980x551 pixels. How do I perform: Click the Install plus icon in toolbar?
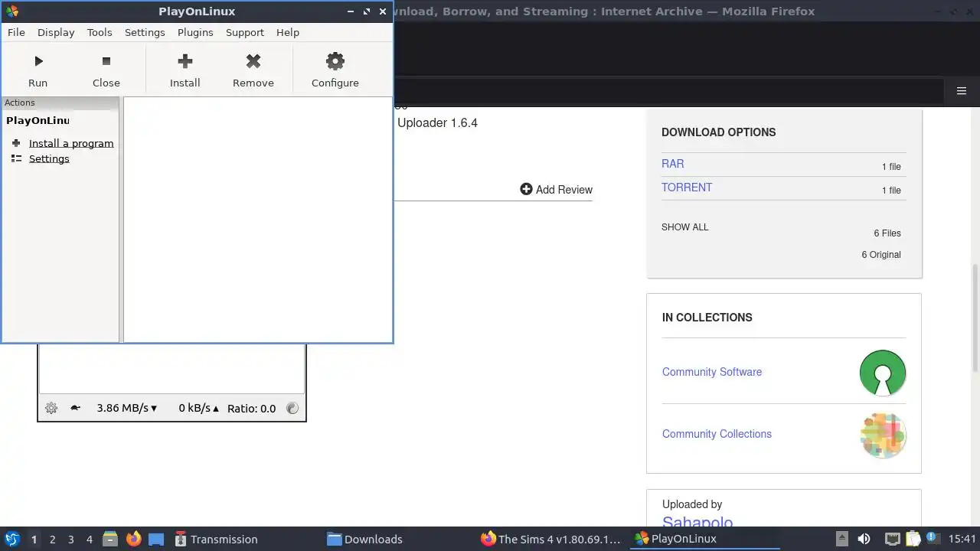click(x=185, y=61)
